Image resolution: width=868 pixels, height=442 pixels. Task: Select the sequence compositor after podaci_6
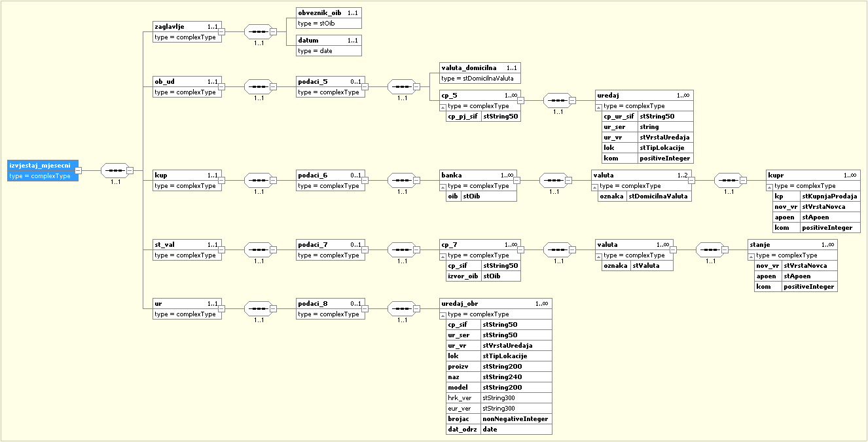point(403,181)
